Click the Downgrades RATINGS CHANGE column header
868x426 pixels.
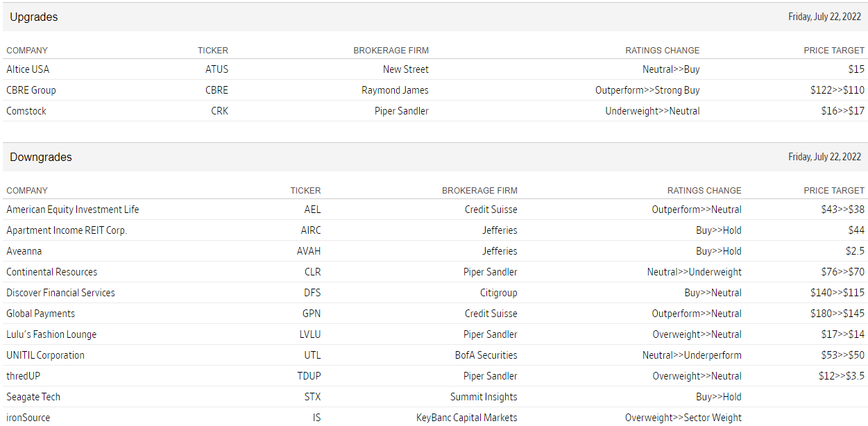704,191
